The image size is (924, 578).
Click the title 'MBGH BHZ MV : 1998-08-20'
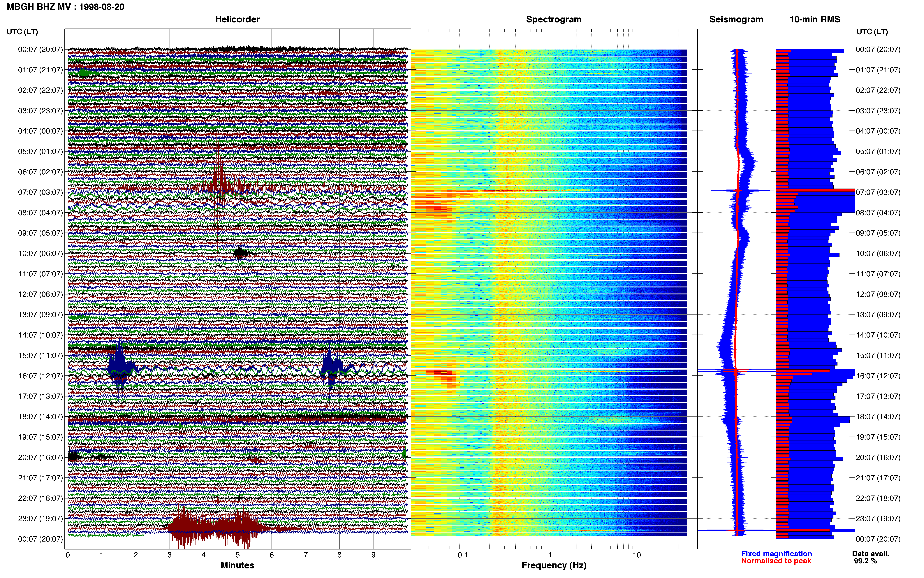[x=65, y=7]
